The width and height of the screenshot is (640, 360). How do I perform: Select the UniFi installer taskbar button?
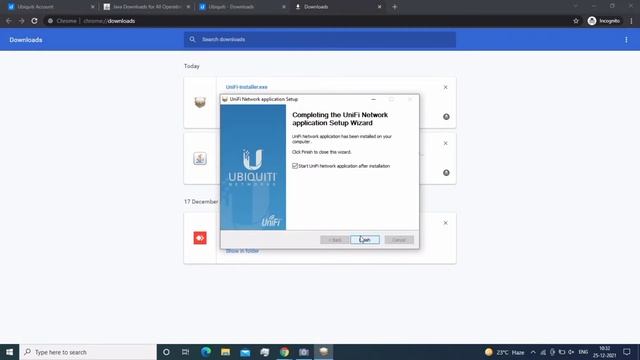pos(324,352)
